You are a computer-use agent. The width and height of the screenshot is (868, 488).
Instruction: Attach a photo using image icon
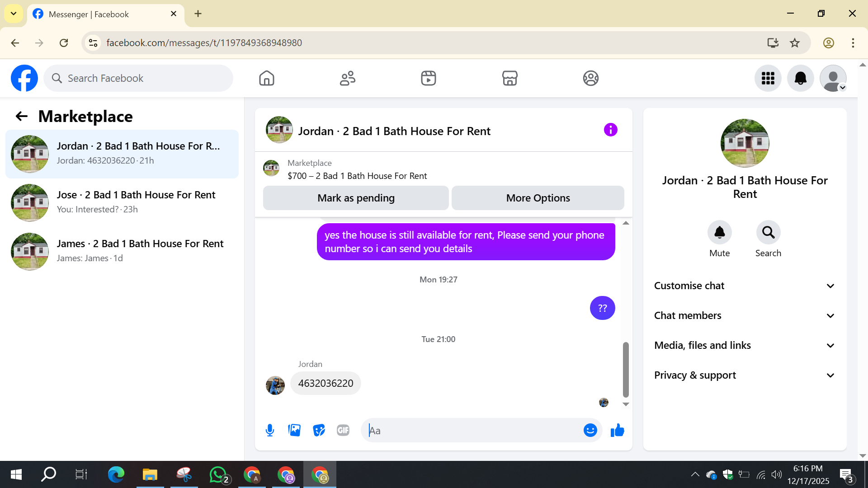tap(294, 430)
